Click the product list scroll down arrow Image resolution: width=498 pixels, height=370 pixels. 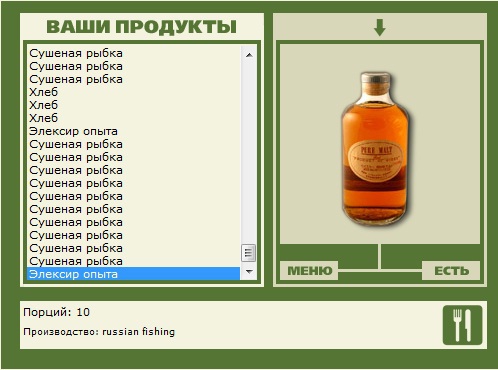[x=249, y=272]
